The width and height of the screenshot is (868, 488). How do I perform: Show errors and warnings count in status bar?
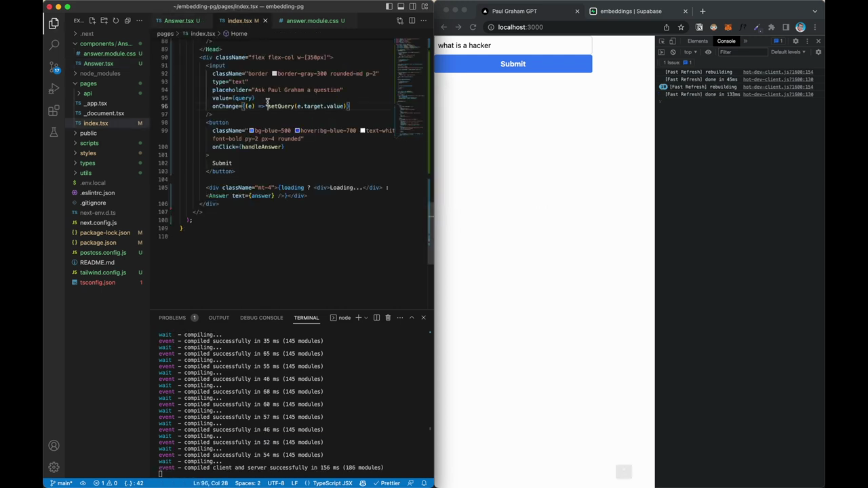point(105,483)
